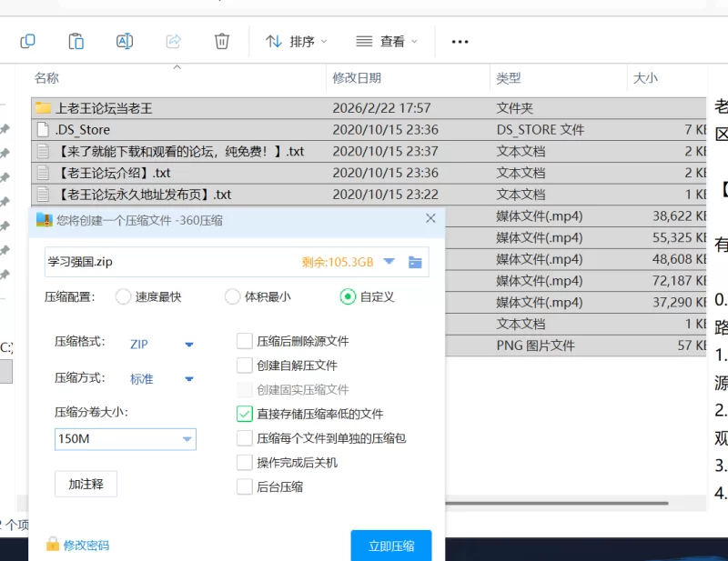Image resolution: width=728 pixels, height=561 pixels.
Task: Click the browse folder icon beside filename
Action: coord(415,262)
